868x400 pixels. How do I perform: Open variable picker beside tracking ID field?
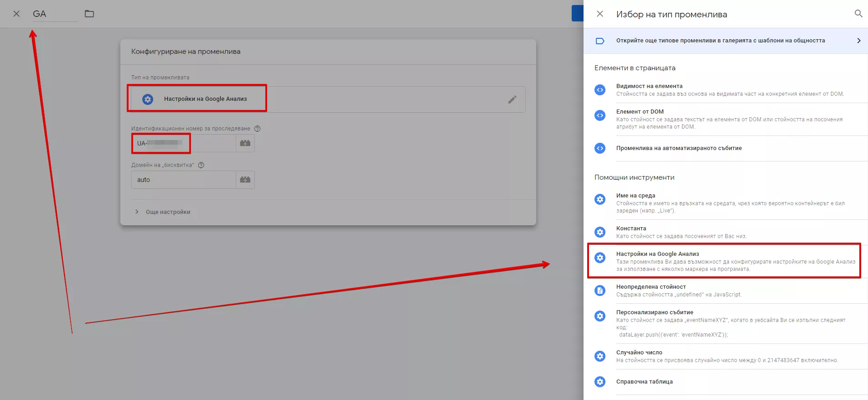tap(245, 143)
